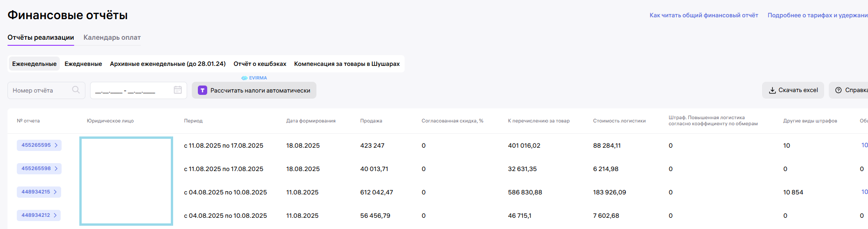Switch to the Календарь оплат tab

coord(112,37)
